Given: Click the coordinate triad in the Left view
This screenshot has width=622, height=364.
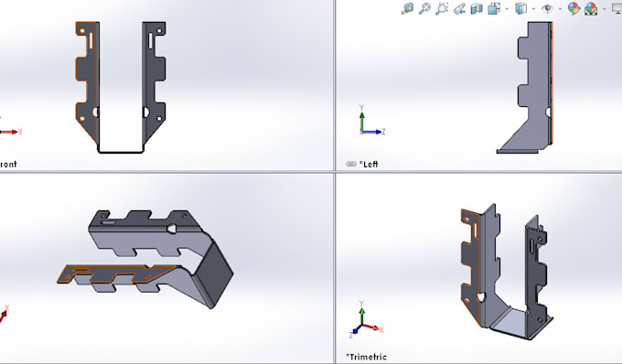Looking at the screenshot, I should (371, 121).
